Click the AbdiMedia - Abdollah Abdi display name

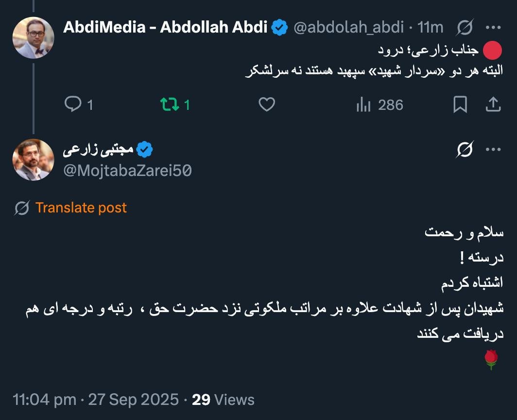tap(165, 28)
